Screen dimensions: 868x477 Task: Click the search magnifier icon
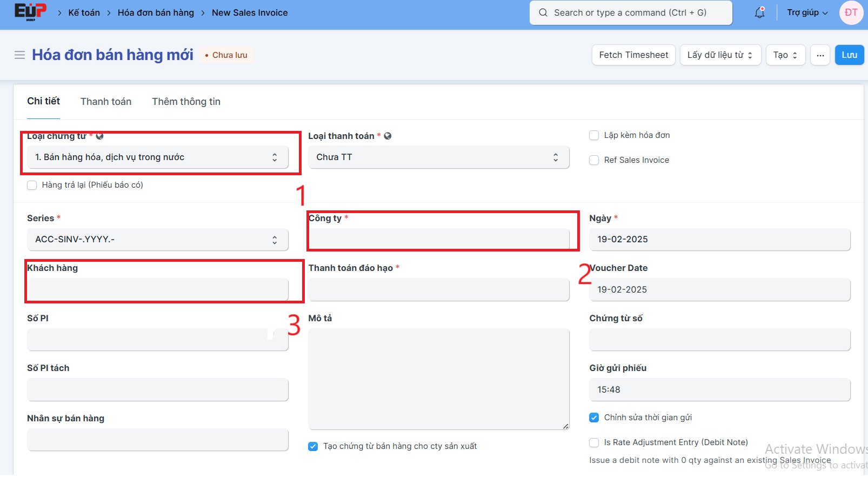(x=543, y=12)
